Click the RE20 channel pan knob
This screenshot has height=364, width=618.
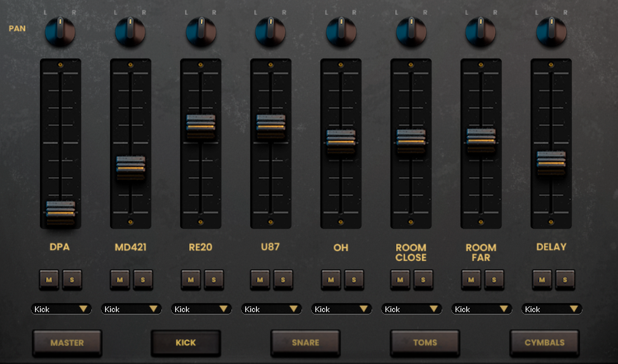point(201,32)
